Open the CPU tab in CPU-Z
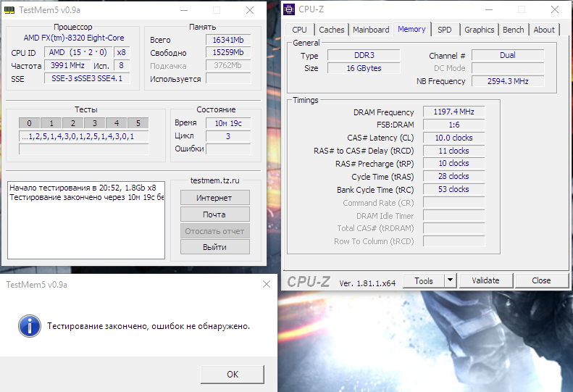 click(x=299, y=30)
